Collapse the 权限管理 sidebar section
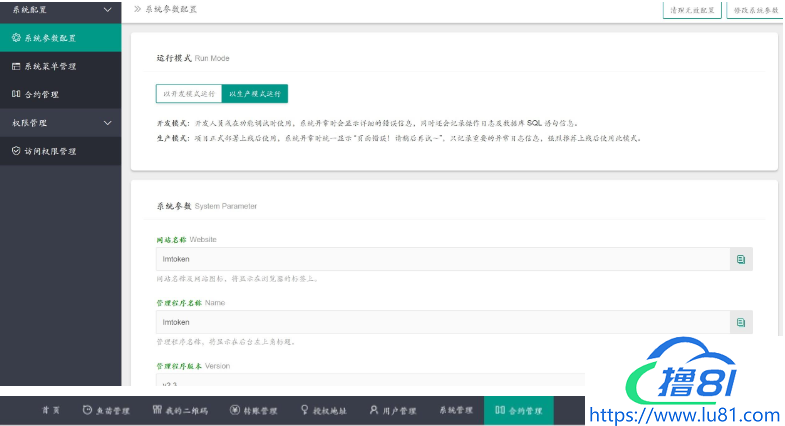This screenshot has width=785, height=426. click(108, 123)
